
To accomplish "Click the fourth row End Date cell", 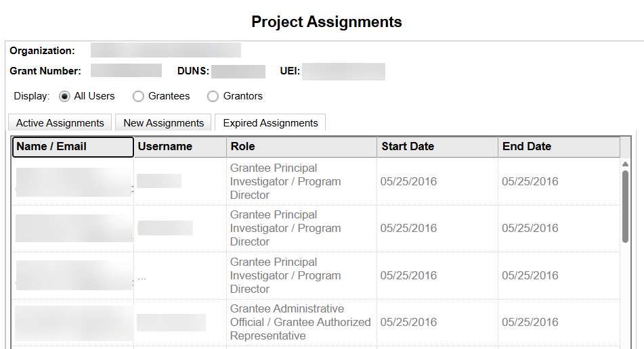I will pyautogui.click(x=530, y=322).
